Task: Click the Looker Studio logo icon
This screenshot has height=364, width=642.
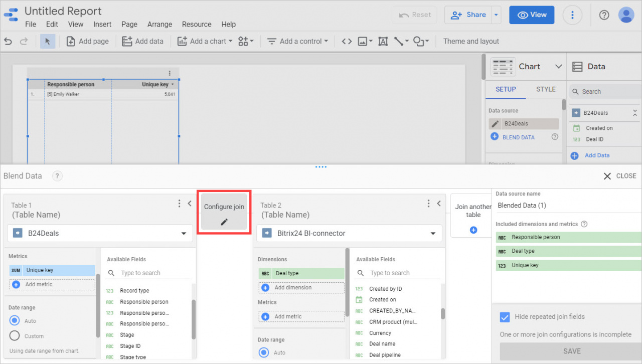Action: (11, 15)
